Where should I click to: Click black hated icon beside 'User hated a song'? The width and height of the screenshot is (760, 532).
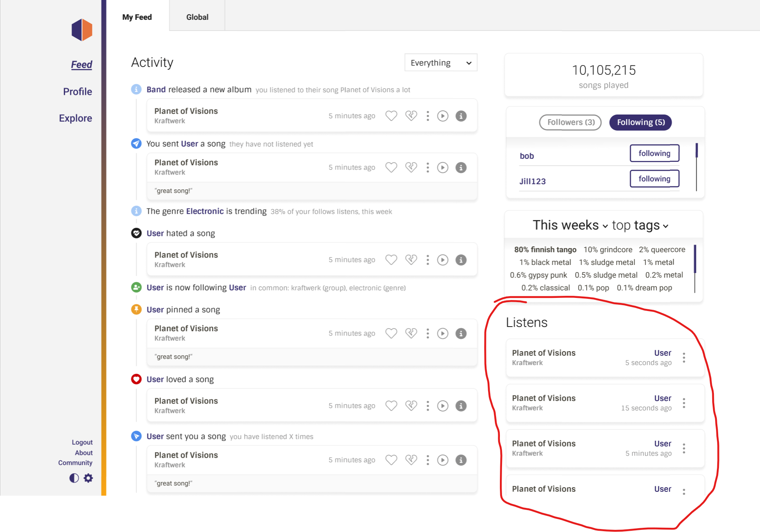click(136, 233)
